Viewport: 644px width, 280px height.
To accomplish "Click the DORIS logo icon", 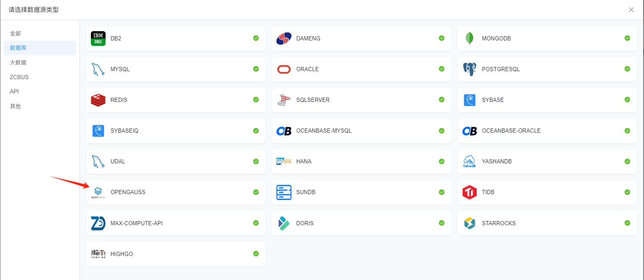I will coord(284,223).
